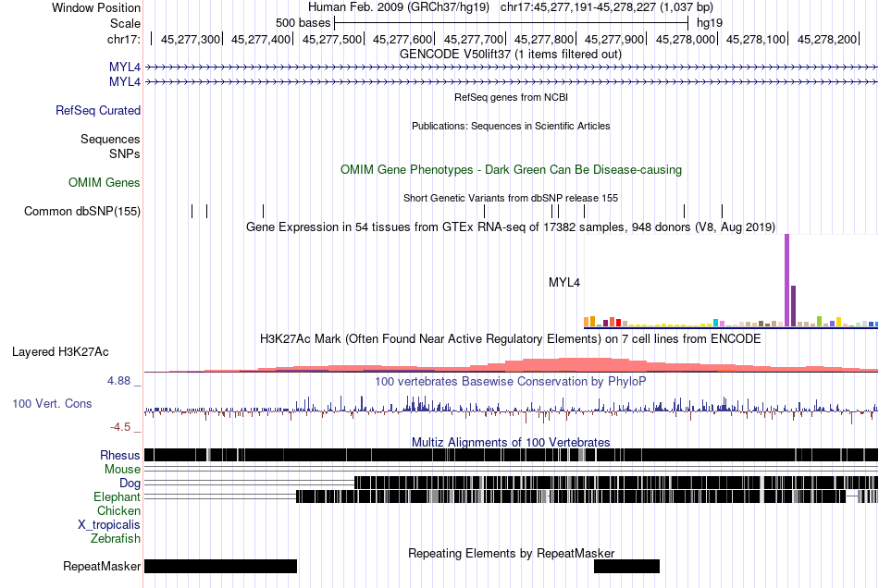
Task: Click the Scale label in the ruler
Action: pyautogui.click(x=126, y=23)
